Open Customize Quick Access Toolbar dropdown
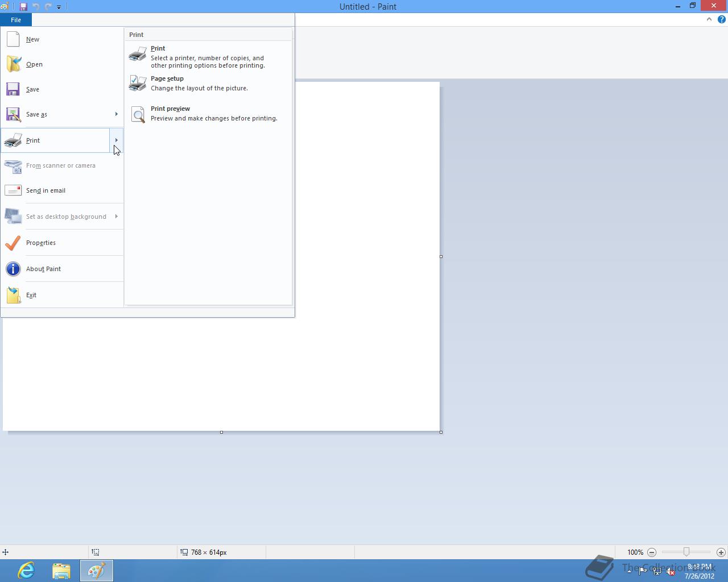Screen dimensions: 728x582 pyautogui.click(x=59, y=7)
